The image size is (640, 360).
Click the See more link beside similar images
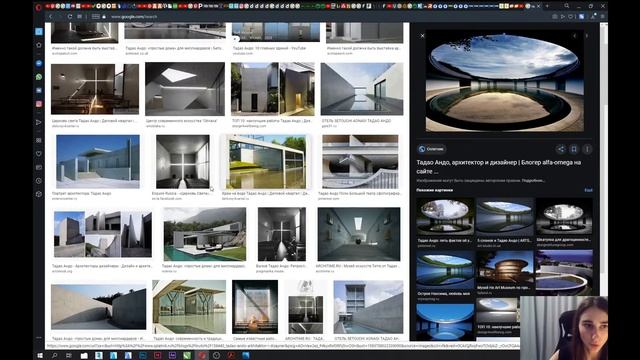point(588,190)
